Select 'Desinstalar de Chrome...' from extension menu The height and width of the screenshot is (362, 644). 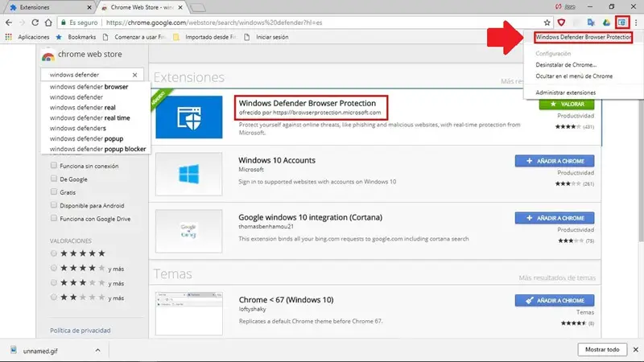(x=566, y=65)
